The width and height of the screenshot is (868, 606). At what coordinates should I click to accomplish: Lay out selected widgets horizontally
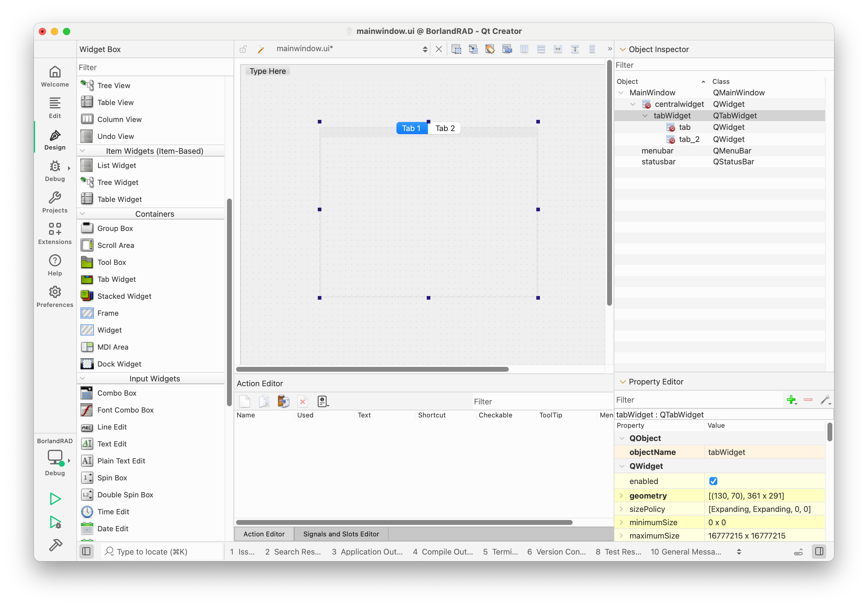click(x=524, y=49)
